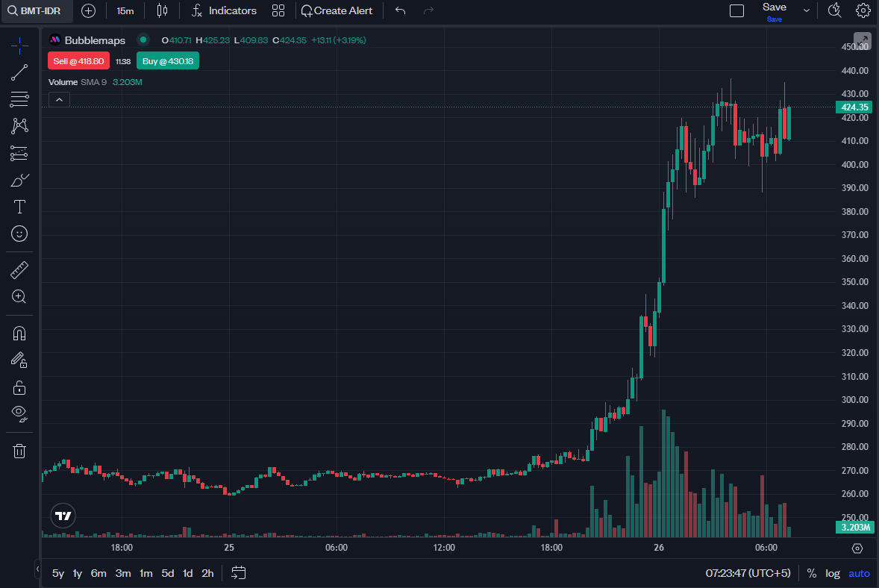Select the 3m time range
Image resolution: width=879 pixels, height=588 pixels.
(x=123, y=573)
